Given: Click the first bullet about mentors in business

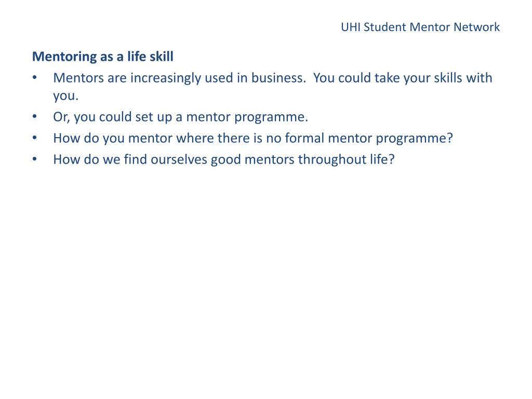Looking at the screenshot, I should (x=272, y=87).
